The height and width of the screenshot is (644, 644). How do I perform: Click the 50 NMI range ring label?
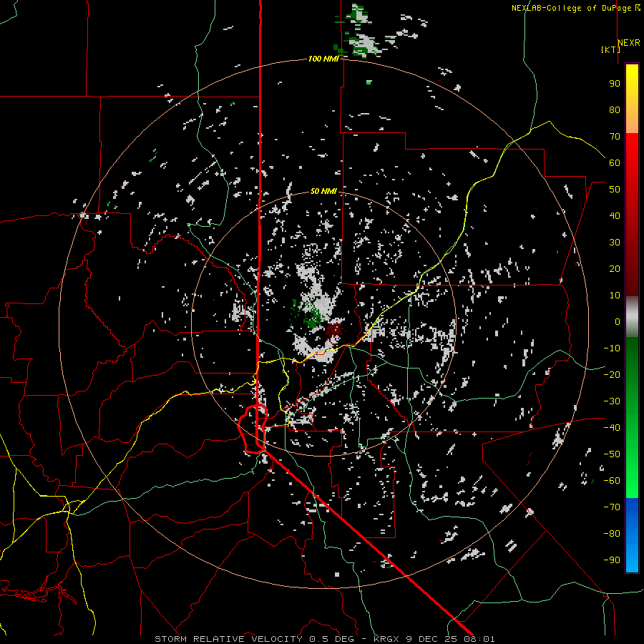[323, 191]
